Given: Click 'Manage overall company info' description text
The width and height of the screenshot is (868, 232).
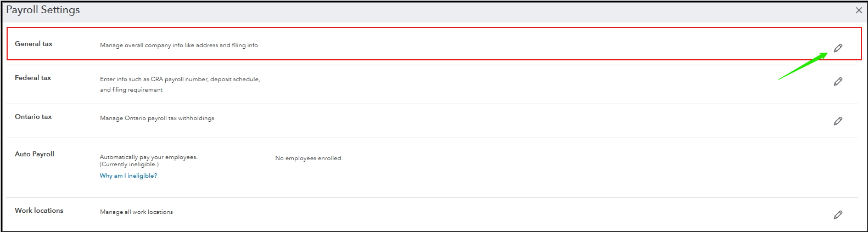Looking at the screenshot, I should click(x=179, y=46).
